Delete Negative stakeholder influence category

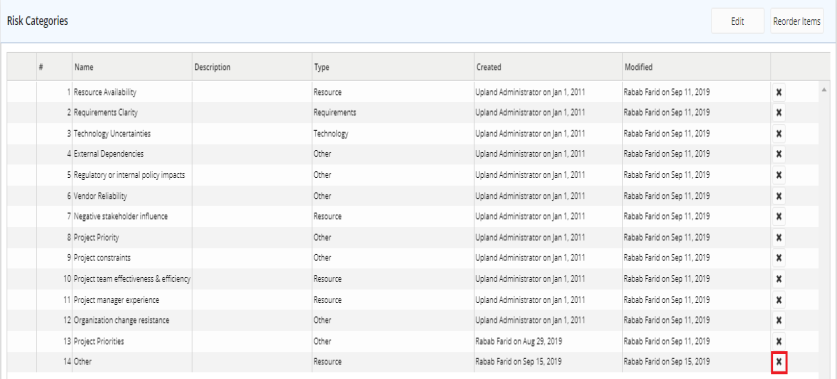coord(778,216)
